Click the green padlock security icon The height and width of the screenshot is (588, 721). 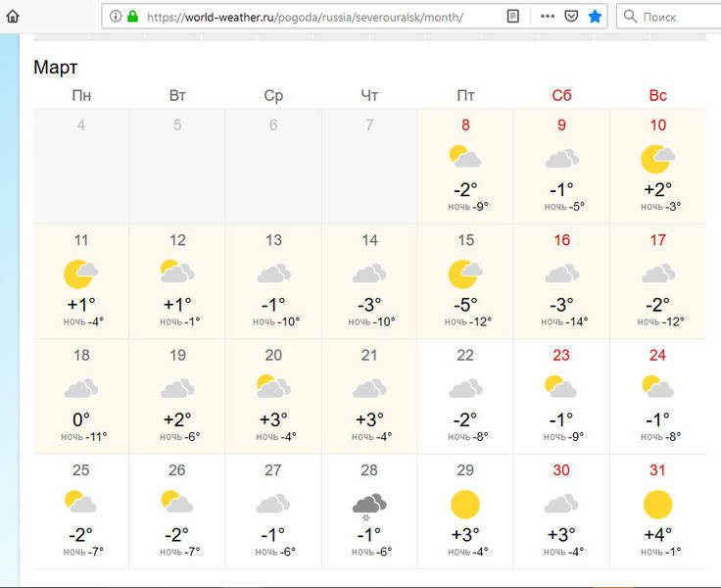[x=133, y=17]
